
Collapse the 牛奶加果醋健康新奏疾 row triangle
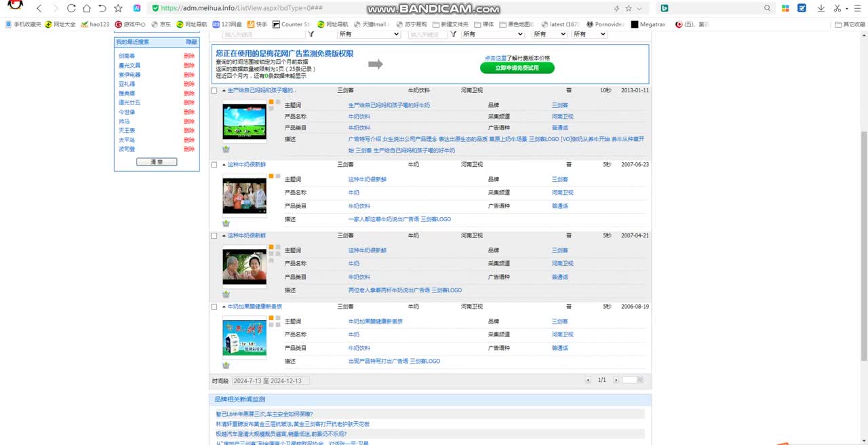(x=224, y=307)
